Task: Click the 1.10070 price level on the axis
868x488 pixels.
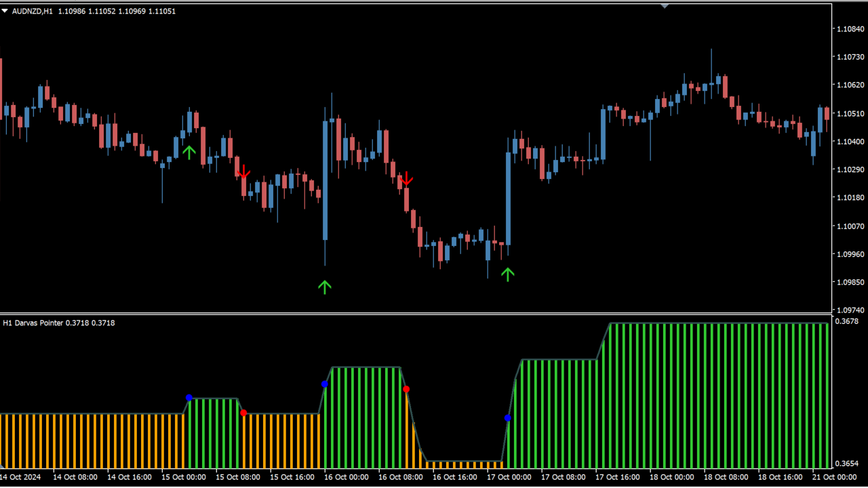Action: tap(850, 226)
